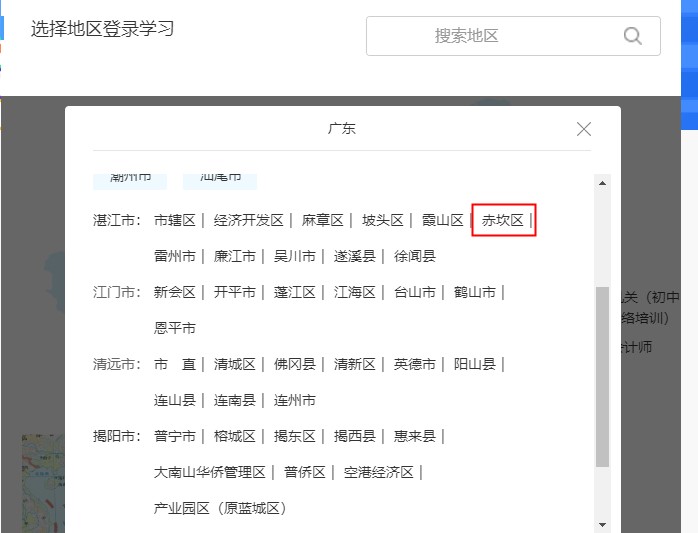The height and width of the screenshot is (533, 698).
Task: Choose 揭西县
Action: [x=355, y=436]
